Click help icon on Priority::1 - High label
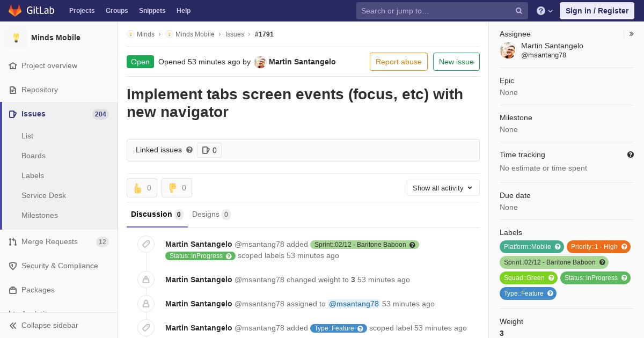The height and width of the screenshot is (338, 644). click(x=624, y=247)
